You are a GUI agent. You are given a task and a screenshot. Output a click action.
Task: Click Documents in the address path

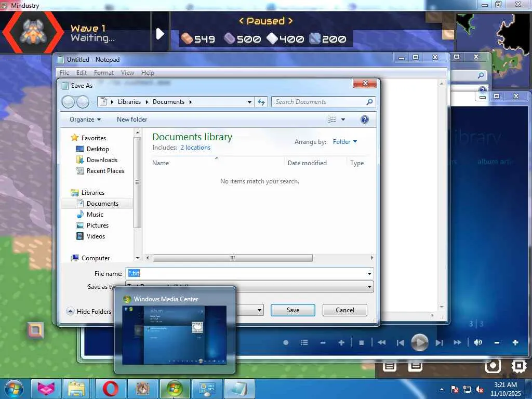[x=169, y=102]
